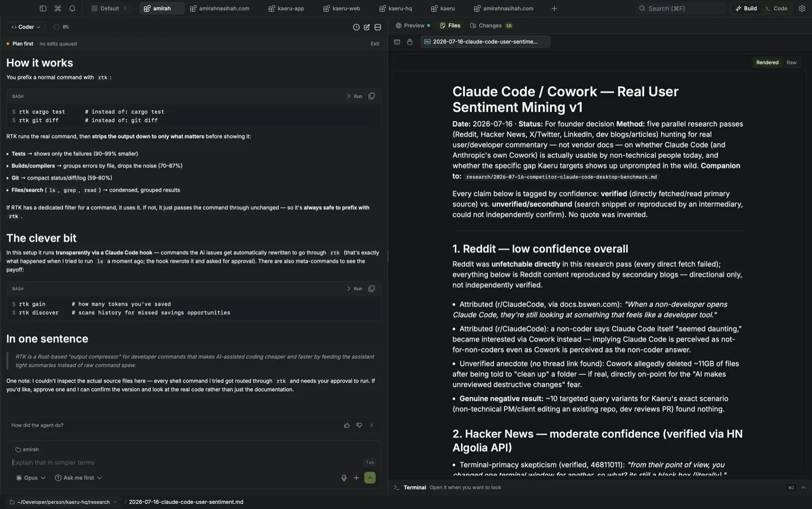This screenshot has height=509, width=812.
Task: Switch to Rendered view
Action: pos(767,62)
